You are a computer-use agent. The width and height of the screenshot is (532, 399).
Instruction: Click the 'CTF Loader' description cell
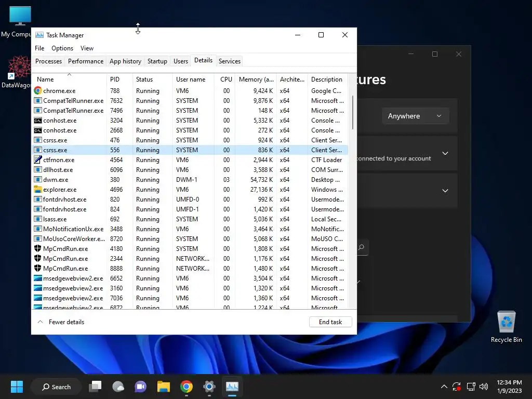[326, 160]
